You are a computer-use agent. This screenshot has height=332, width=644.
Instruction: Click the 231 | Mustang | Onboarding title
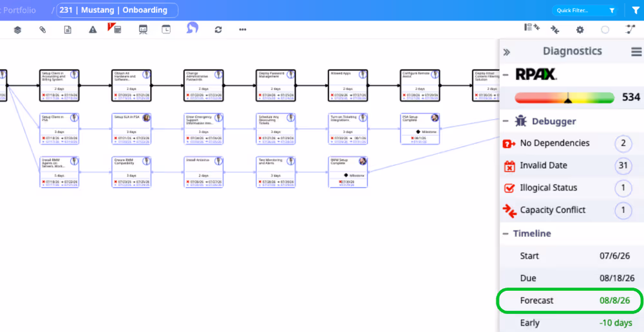click(117, 10)
